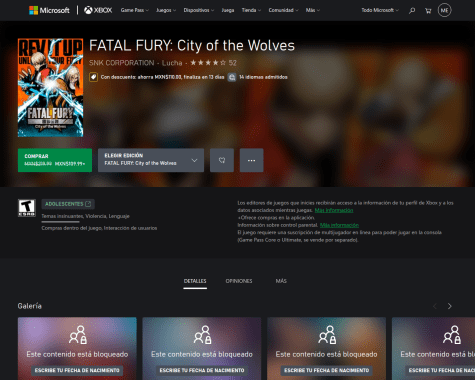Open the ME account avatar
The image size is (475, 380).
444,10
